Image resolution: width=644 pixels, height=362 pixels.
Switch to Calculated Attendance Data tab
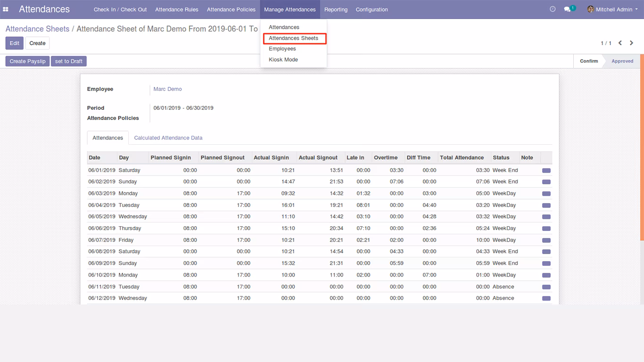pyautogui.click(x=168, y=138)
